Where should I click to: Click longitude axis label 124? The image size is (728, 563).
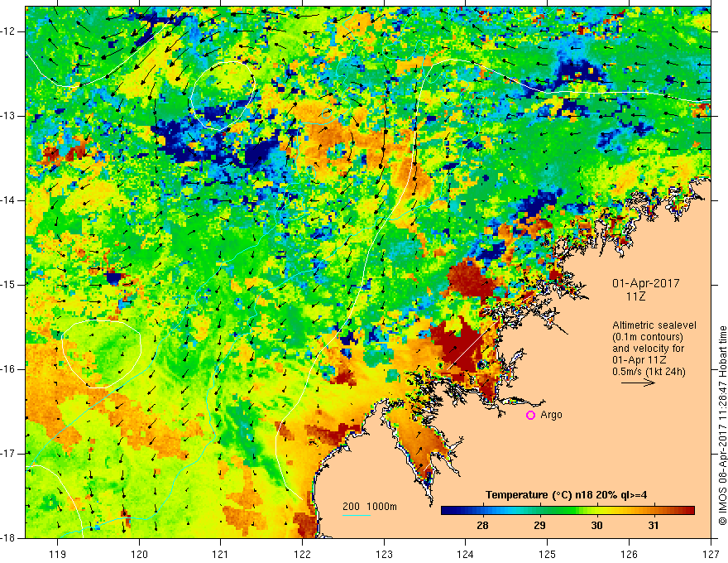coord(465,554)
